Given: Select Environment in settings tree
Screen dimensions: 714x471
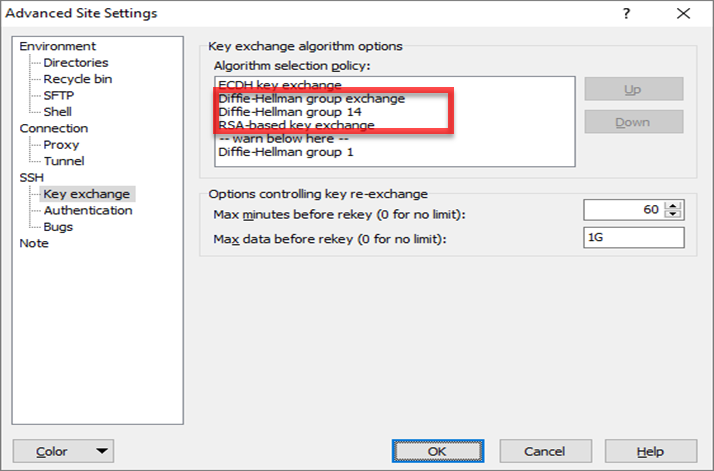Looking at the screenshot, I should (x=57, y=46).
